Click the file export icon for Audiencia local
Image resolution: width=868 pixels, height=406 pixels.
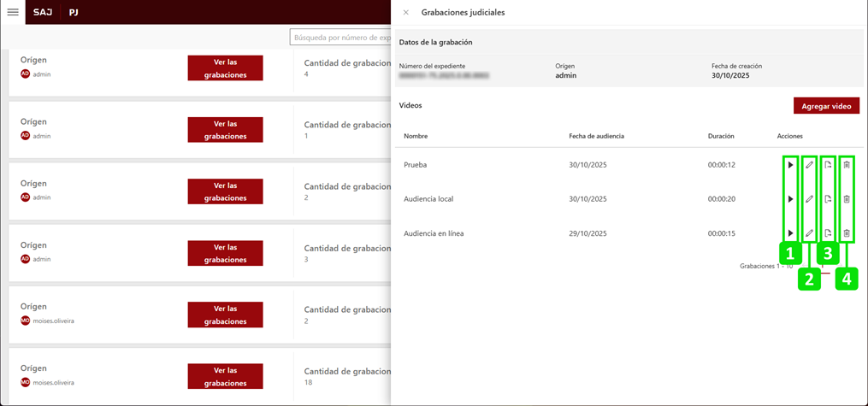[x=828, y=199]
